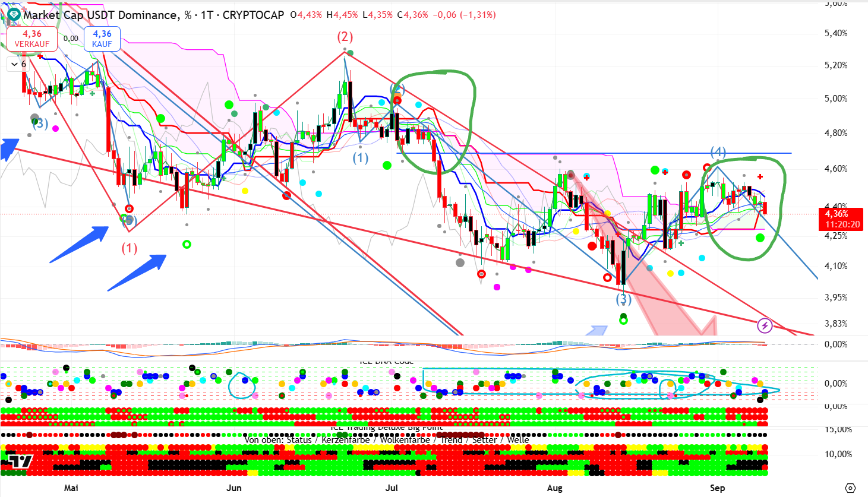Click the purple lightning bolt icon
Screen dimensions: 868x497
[765, 325]
